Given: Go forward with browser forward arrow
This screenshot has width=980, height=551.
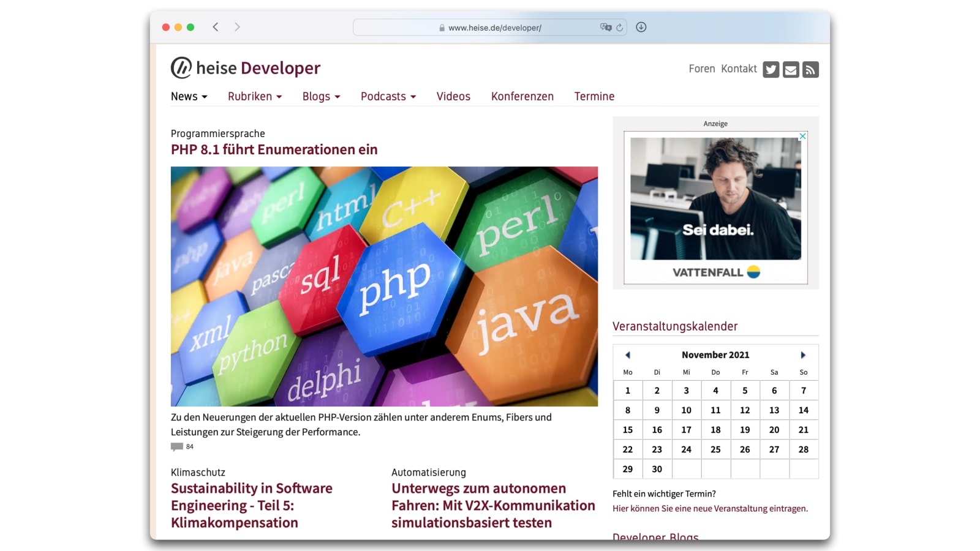Looking at the screenshot, I should [x=237, y=27].
